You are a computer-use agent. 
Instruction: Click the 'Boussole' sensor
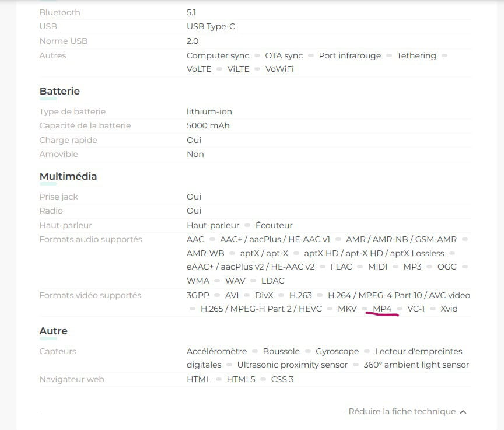(x=281, y=351)
